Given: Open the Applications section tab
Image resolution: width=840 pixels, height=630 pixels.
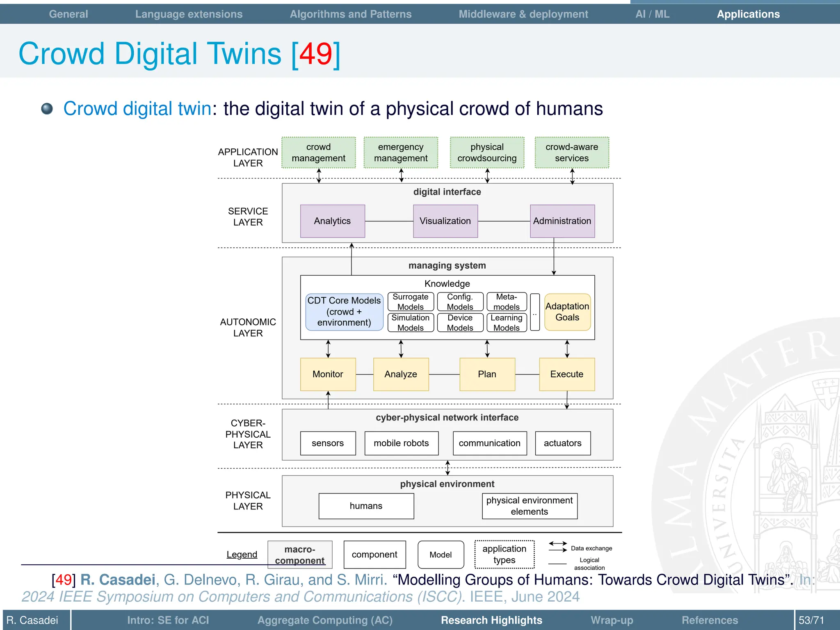Looking at the screenshot, I should pos(748,14).
